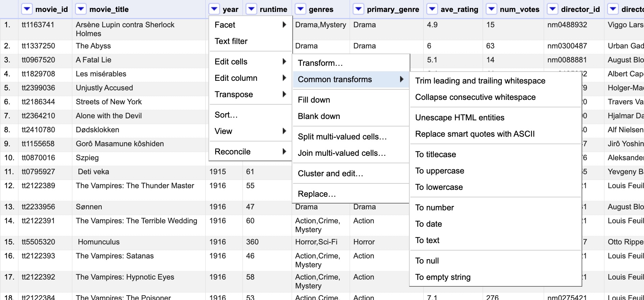Click the title cell Les misérables
The width and height of the screenshot is (644, 300).
[101, 74]
